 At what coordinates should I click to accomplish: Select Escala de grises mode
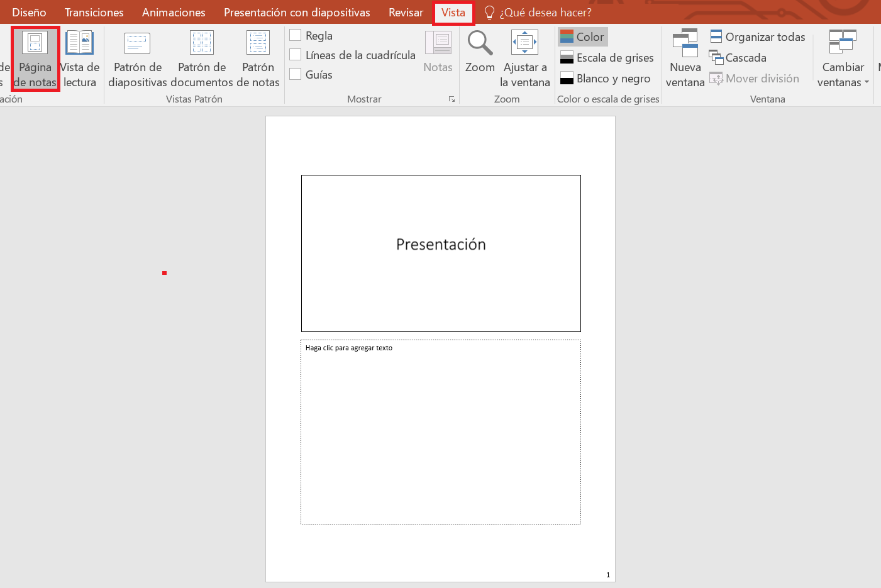pos(607,58)
